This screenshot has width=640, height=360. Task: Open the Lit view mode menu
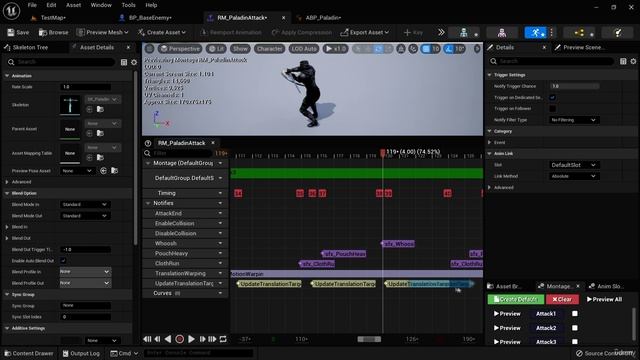[x=216, y=49]
